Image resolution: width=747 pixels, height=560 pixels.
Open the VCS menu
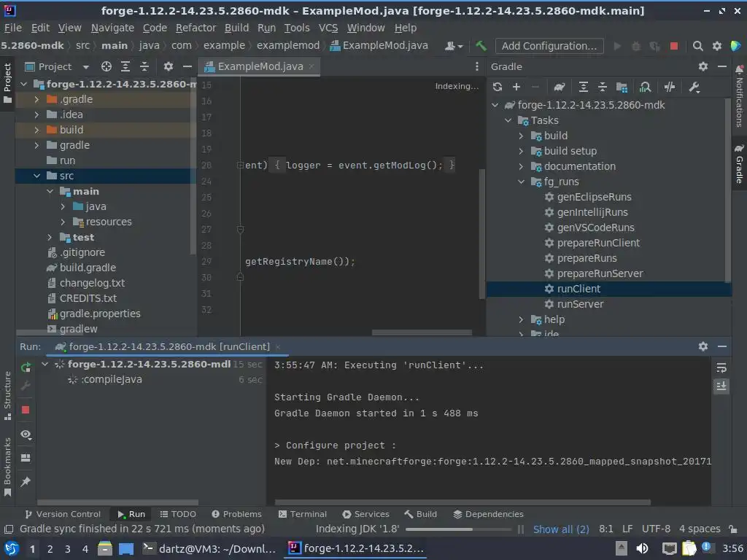328,28
